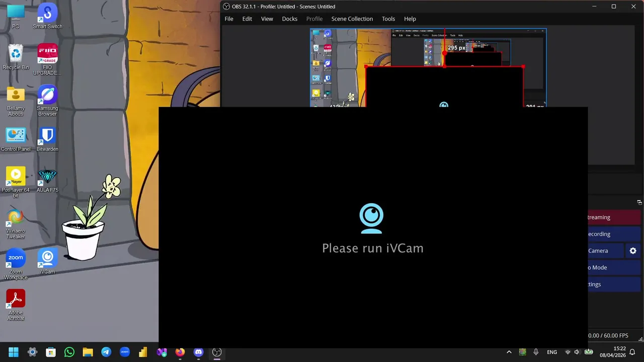644x362 pixels.
Task: Open Power BI from the taskbar
Action: pyautogui.click(x=143, y=352)
